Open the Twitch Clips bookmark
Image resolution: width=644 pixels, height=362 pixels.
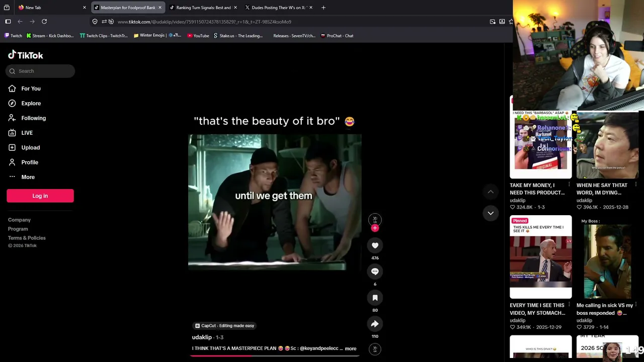(x=104, y=36)
